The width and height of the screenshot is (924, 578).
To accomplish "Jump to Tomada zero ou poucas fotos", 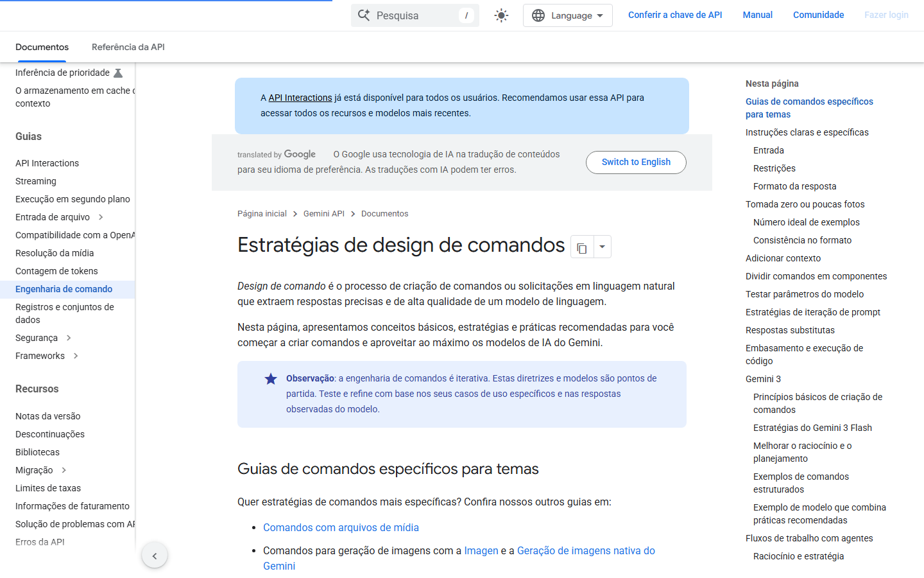I will coord(805,204).
